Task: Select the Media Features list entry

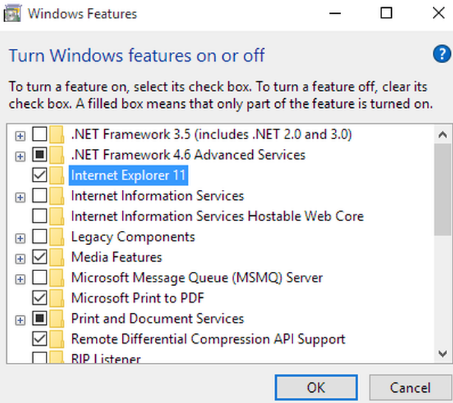Action: click(x=117, y=257)
